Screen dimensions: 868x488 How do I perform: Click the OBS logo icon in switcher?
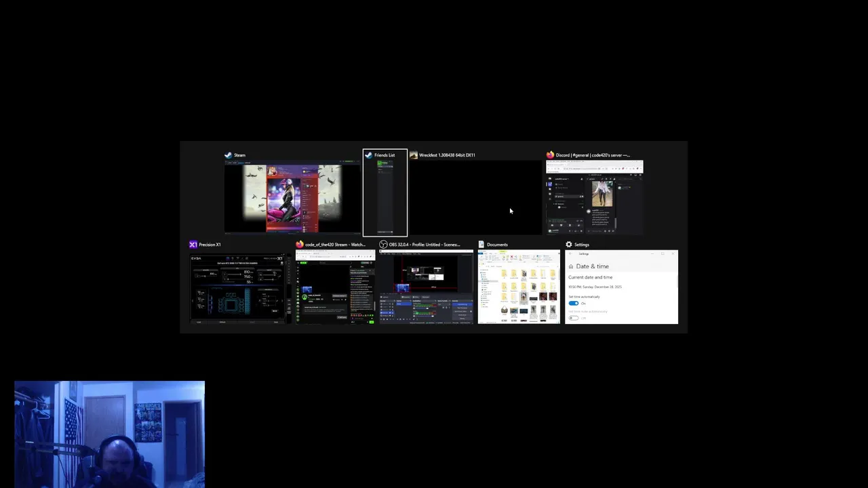(x=383, y=245)
